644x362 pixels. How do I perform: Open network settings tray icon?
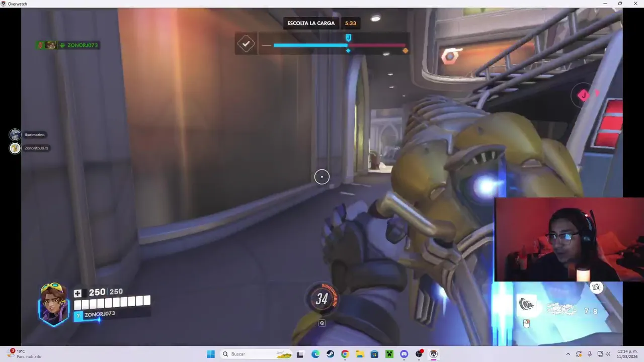[x=600, y=354]
